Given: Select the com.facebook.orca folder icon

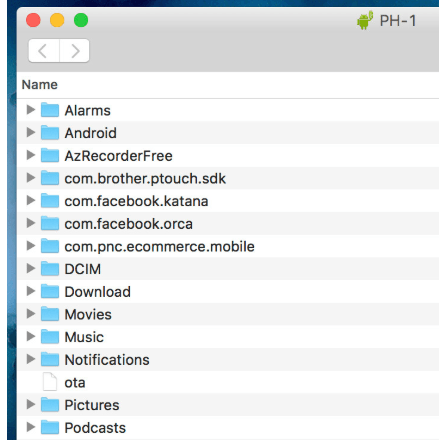Looking at the screenshot, I should click(50, 223).
